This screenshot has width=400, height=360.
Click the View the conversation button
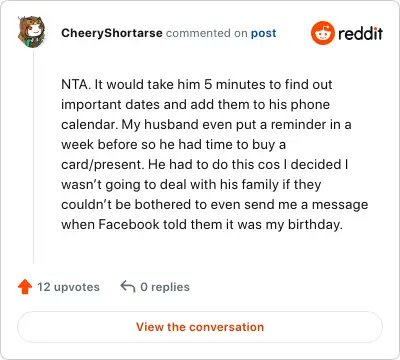(x=200, y=327)
